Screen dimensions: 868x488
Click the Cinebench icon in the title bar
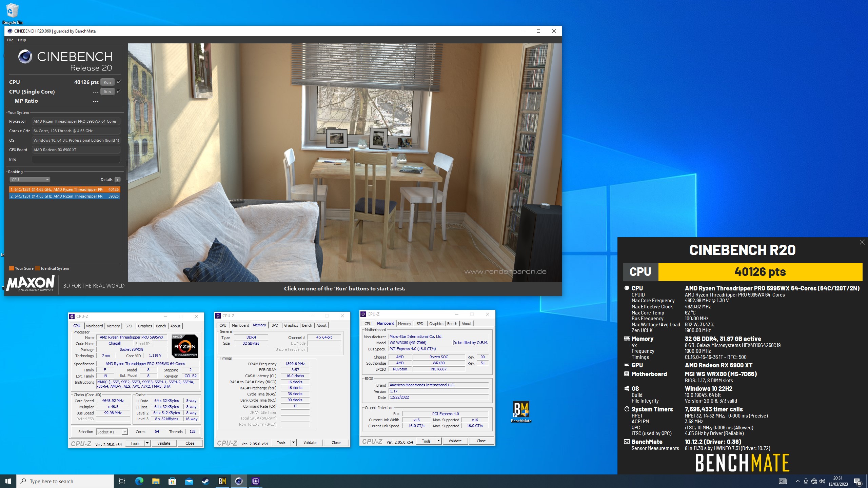pyautogui.click(x=10, y=31)
